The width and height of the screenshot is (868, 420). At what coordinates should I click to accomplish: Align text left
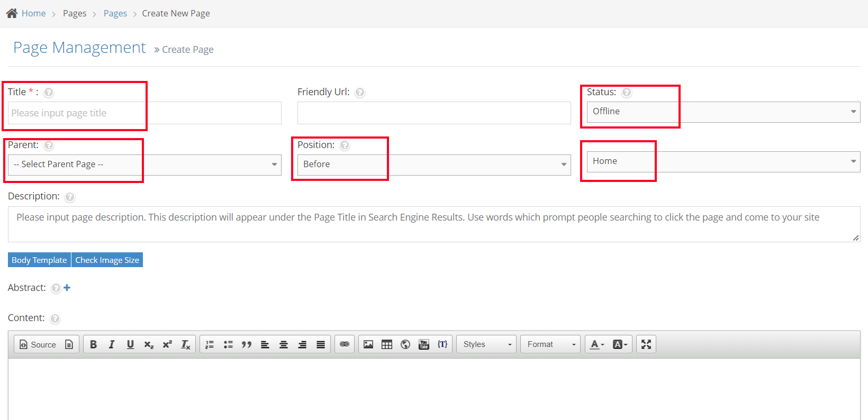[x=265, y=344]
